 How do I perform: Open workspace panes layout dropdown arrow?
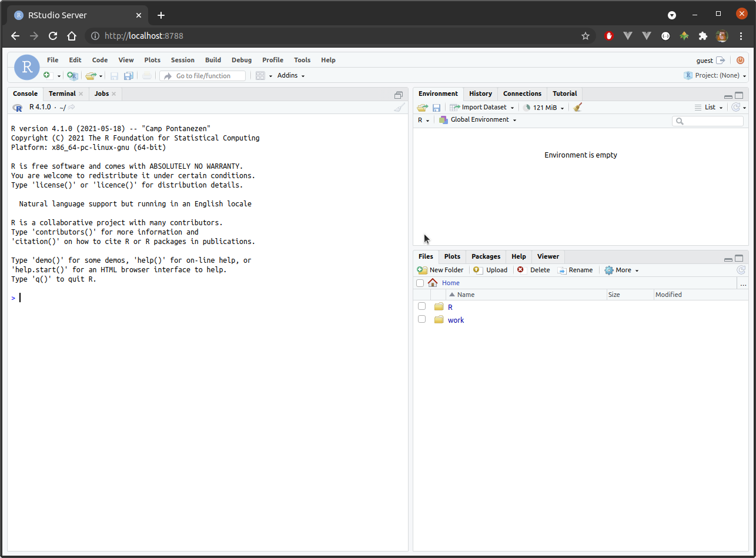[x=270, y=76]
